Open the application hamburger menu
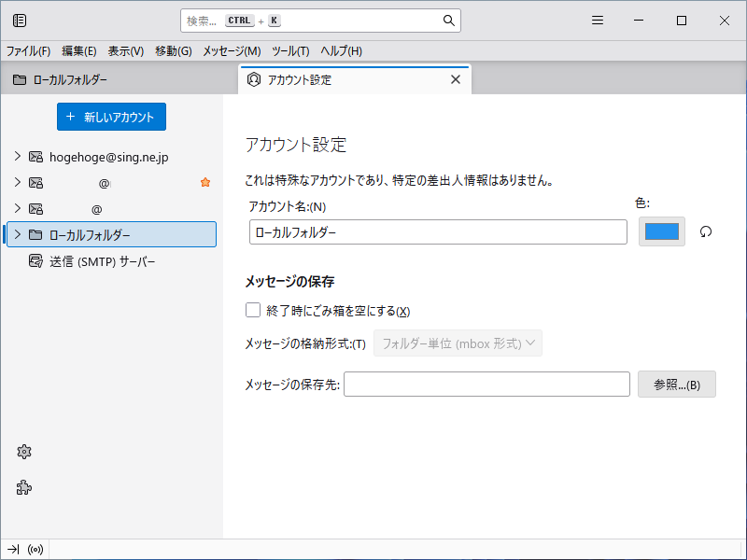Image resolution: width=747 pixels, height=560 pixels. point(598,21)
